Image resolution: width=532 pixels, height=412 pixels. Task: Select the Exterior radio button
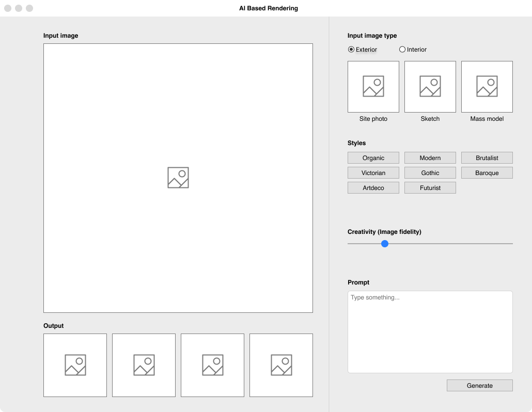(351, 50)
